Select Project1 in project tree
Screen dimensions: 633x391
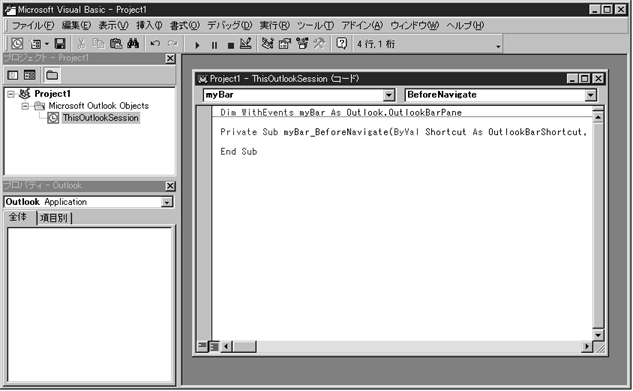click(52, 94)
